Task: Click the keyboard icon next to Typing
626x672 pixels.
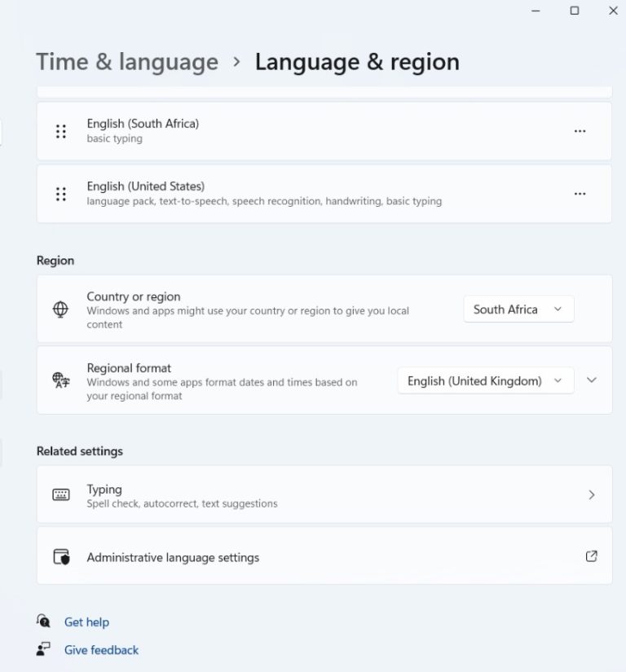Action: 61,494
